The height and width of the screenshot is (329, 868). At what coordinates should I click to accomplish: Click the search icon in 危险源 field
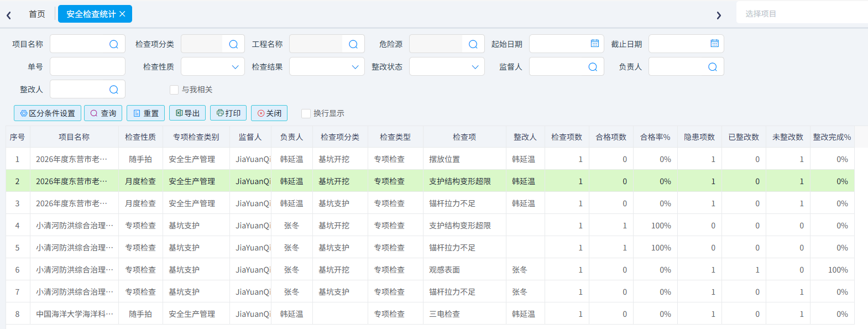point(473,44)
